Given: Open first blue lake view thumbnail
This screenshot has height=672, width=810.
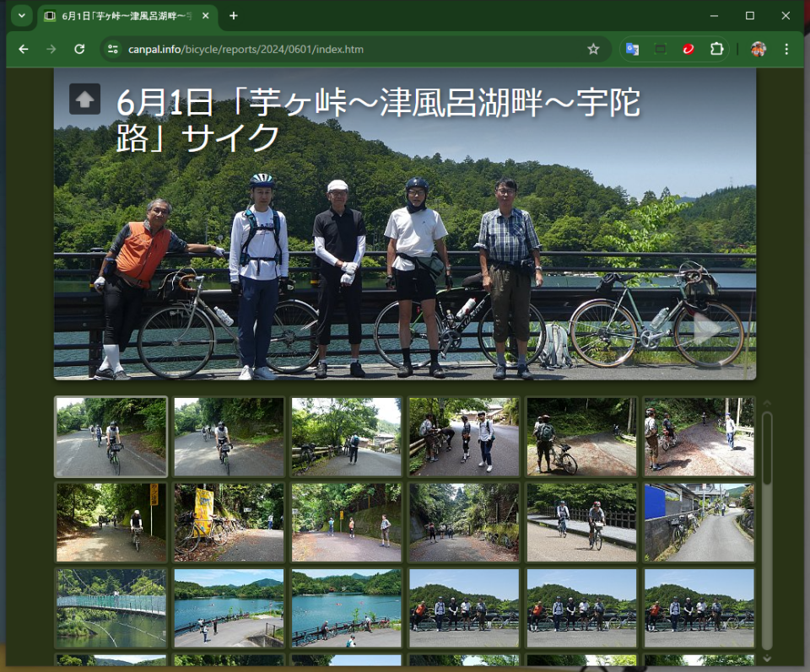Looking at the screenshot, I should (229, 608).
